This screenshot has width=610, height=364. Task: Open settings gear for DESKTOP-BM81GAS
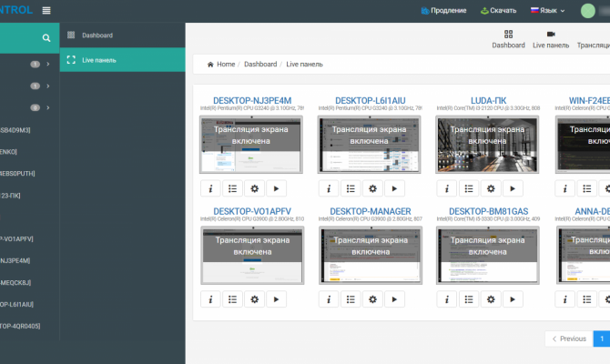(x=491, y=299)
